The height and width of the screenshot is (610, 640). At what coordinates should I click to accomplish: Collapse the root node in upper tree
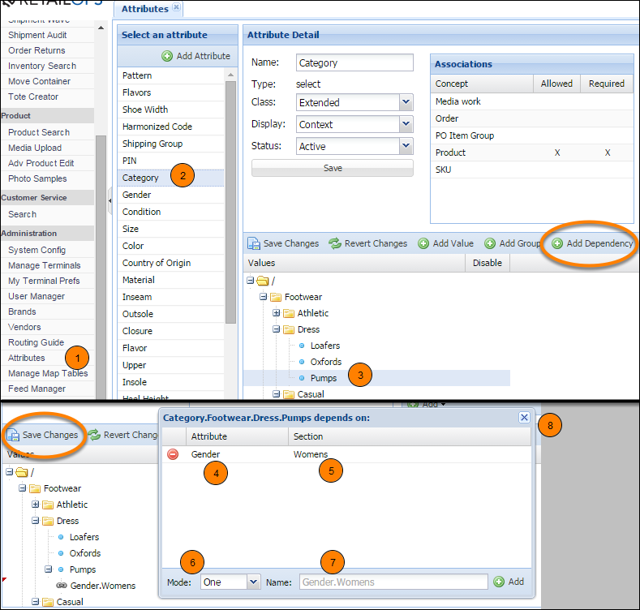pos(250,281)
